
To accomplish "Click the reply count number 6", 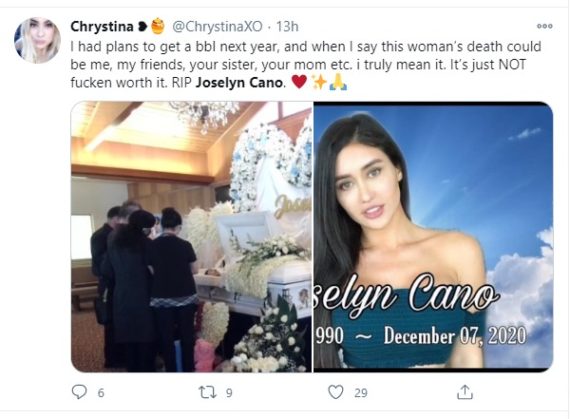I will pos(101,393).
